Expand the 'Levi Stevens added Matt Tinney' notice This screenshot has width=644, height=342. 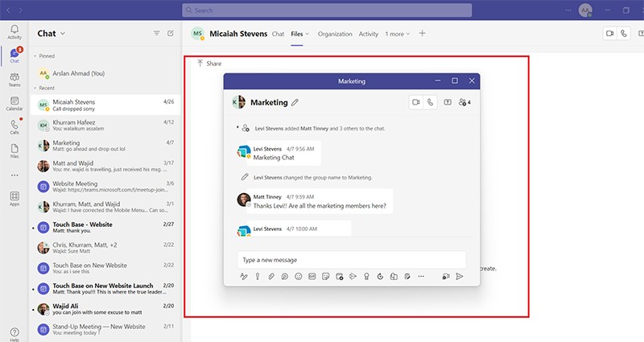pyautogui.click(x=237, y=127)
